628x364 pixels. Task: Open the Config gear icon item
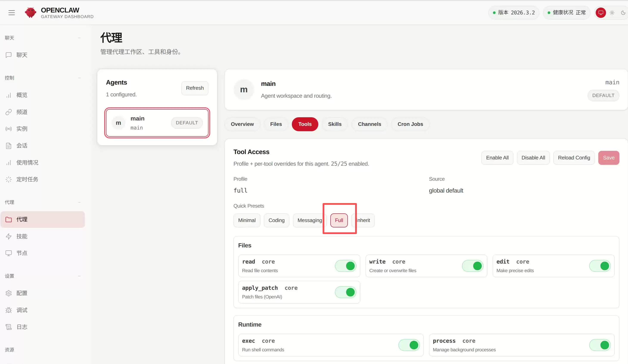pos(8,293)
